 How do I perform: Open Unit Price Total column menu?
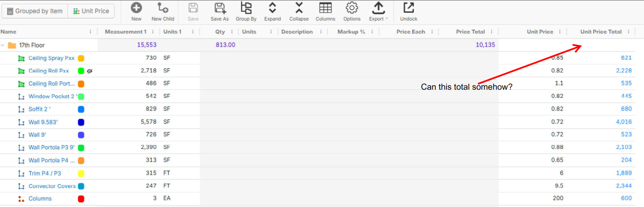click(x=629, y=32)
